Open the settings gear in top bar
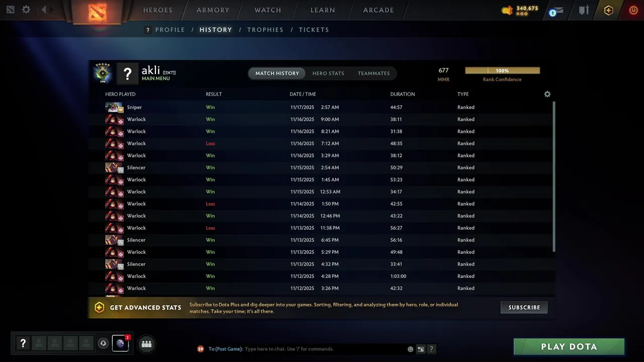Viewport: 644px width, 362px height. [x=26, y=10]
